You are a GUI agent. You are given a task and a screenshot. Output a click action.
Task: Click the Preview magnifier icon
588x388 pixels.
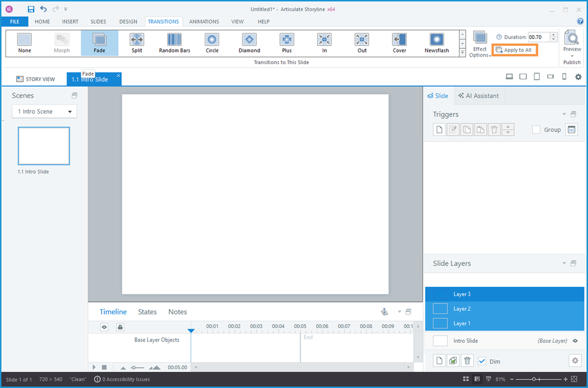(x=572, y=38)
